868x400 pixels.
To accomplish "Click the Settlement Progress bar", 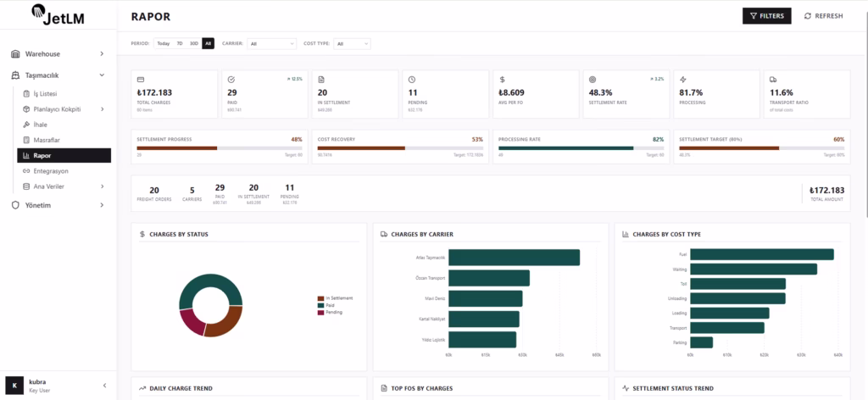I will point(220,147).
